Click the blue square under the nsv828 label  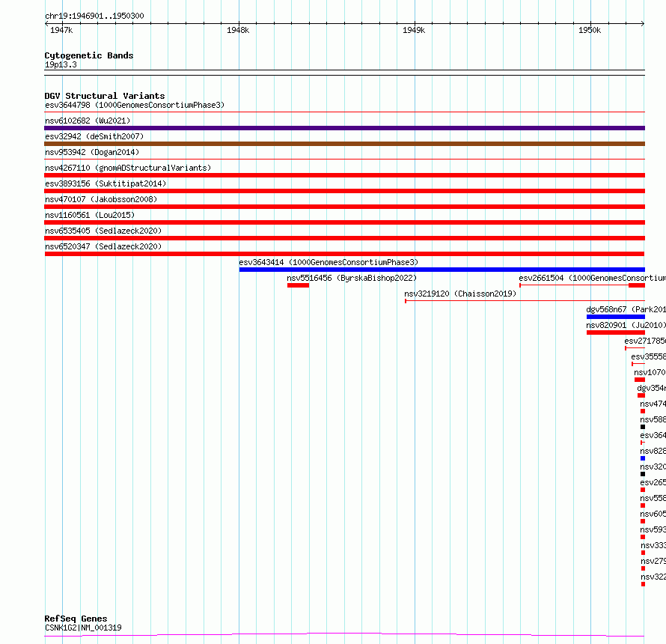point(643,458)
